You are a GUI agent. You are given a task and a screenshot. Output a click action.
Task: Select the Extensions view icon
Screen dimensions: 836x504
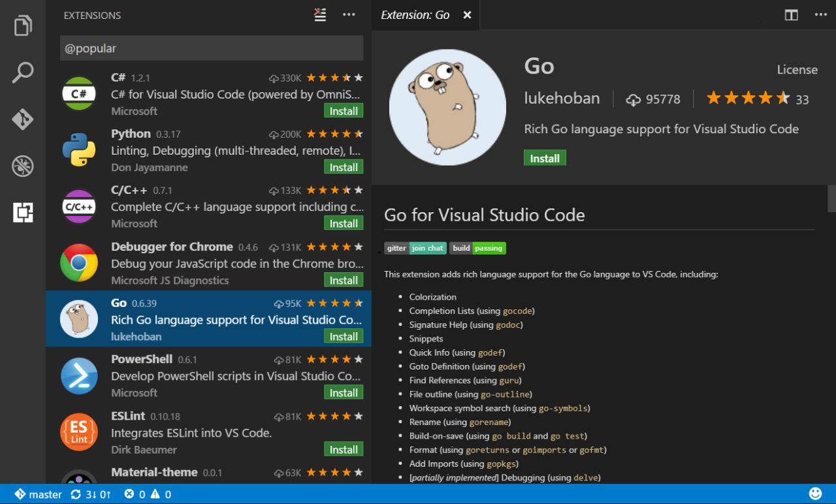23,212
